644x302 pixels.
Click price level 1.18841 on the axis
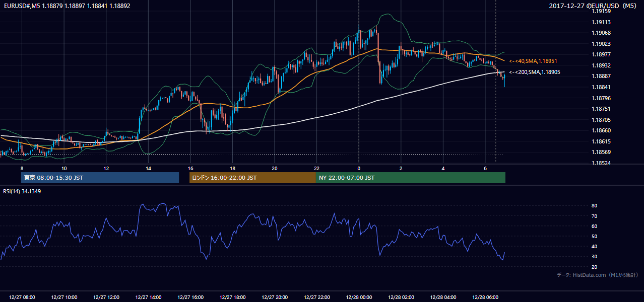pyautogui.click(x=601, y=87)
